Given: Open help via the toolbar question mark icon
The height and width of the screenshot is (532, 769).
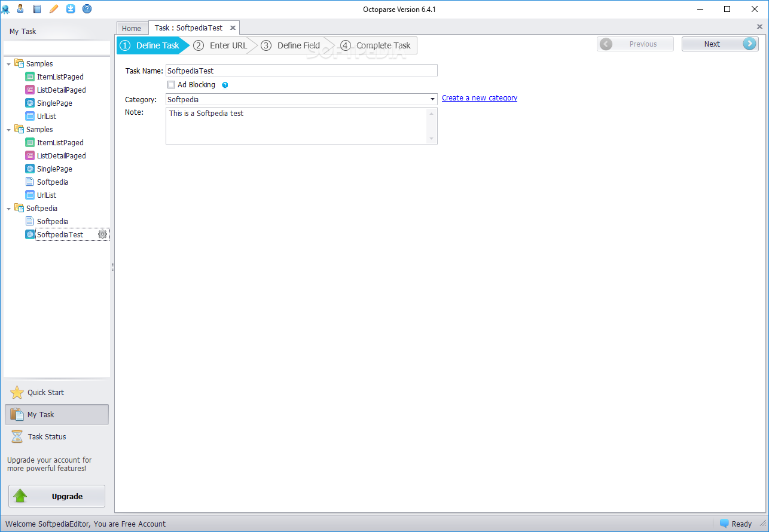Looking at the screenshot, I should tap(87, 9).
